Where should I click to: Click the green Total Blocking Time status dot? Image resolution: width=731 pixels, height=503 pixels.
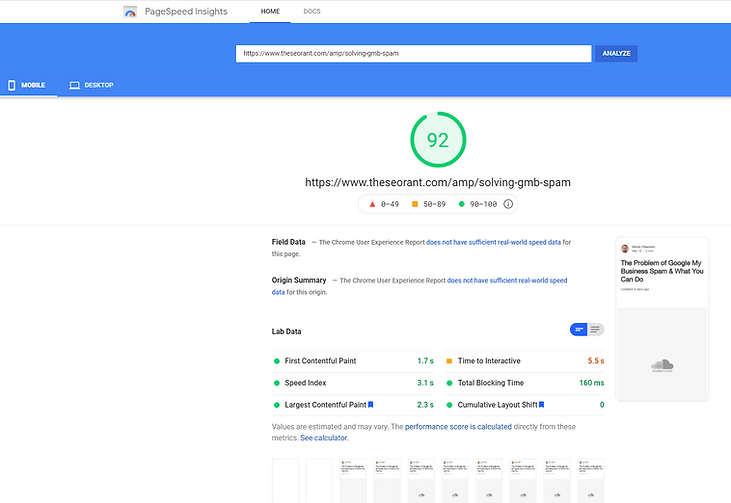click(449, 383)
